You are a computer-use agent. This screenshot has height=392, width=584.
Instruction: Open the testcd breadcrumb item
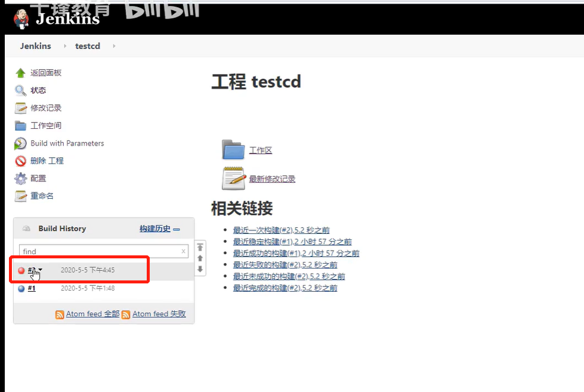click(88, 46)
